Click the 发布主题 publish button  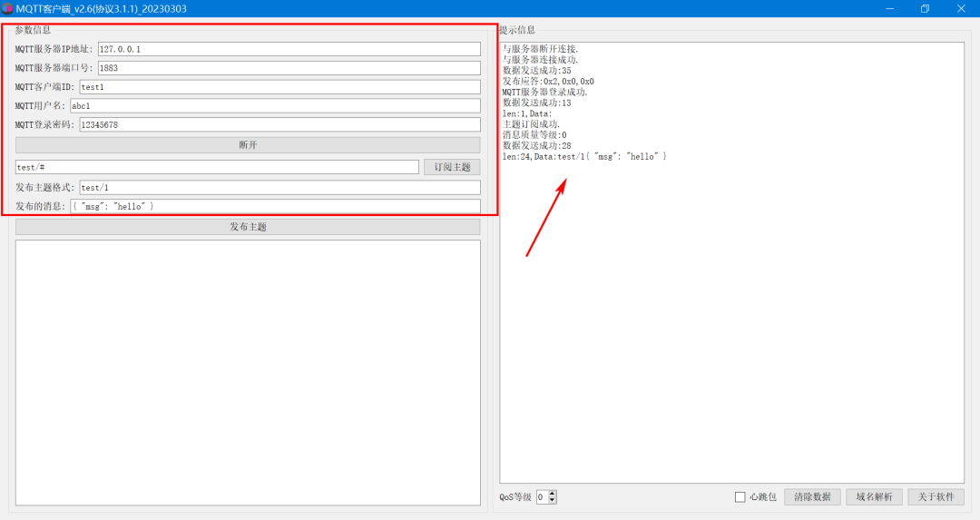pos(248,227)
